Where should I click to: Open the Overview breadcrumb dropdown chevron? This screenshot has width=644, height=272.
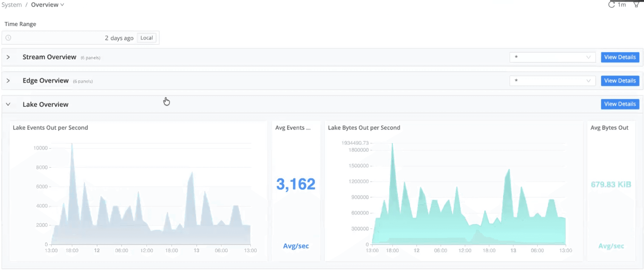62,4
